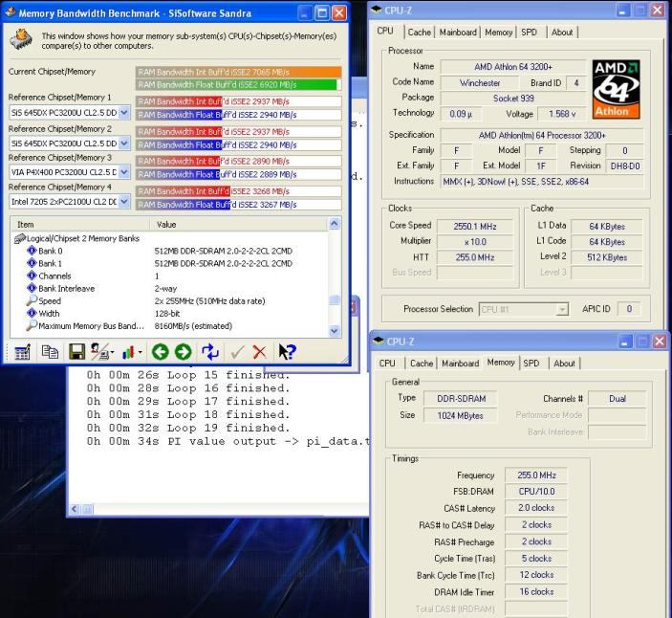Click the Bank Interleave item icon
Image resolution: width=672 pixels, height=618 pixels.
32,288
